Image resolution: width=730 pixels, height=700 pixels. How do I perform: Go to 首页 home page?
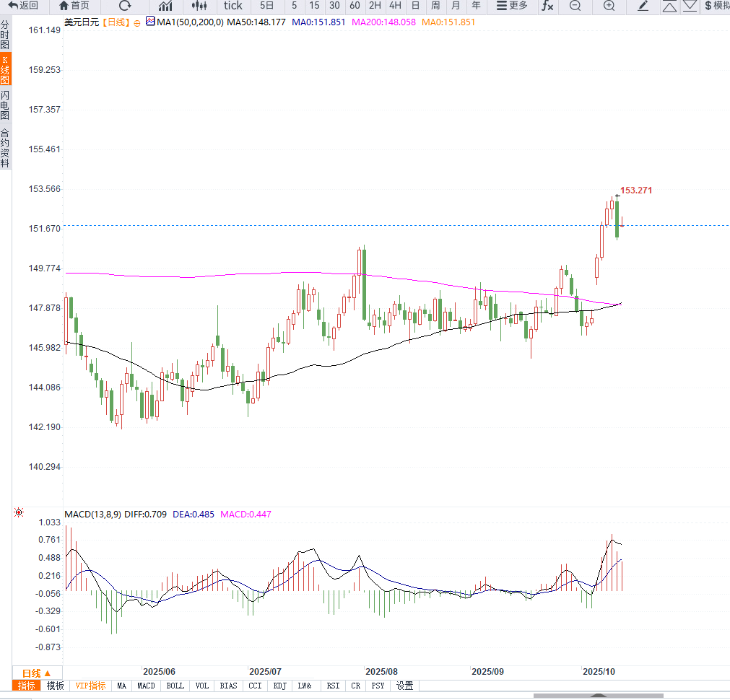tap(74, 6)
